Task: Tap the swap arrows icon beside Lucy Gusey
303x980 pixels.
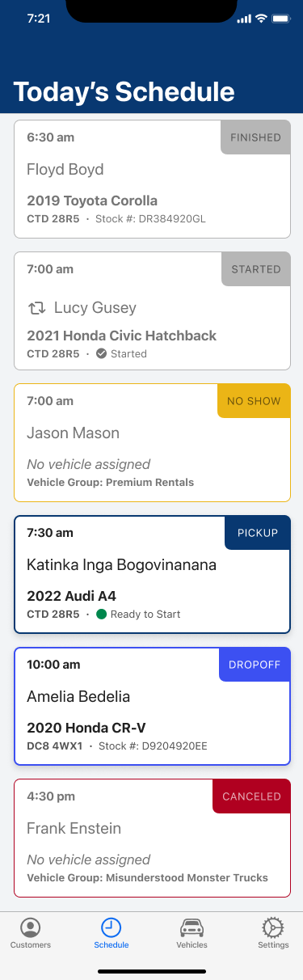Action: point(36,308)
